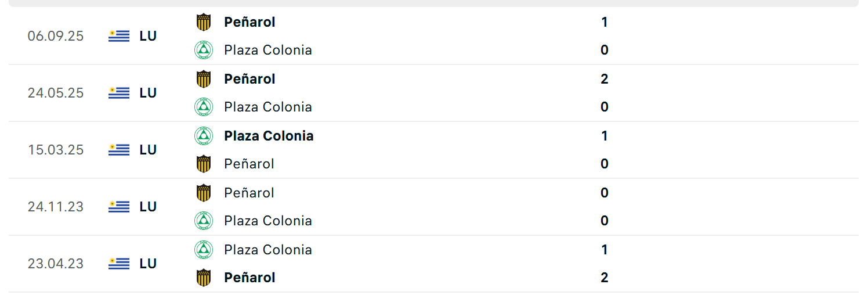This screenshot has height=295, width=868.
Task: Click Uruguay flag in 24.05.25 row
Action: click(x=119, y=93)
